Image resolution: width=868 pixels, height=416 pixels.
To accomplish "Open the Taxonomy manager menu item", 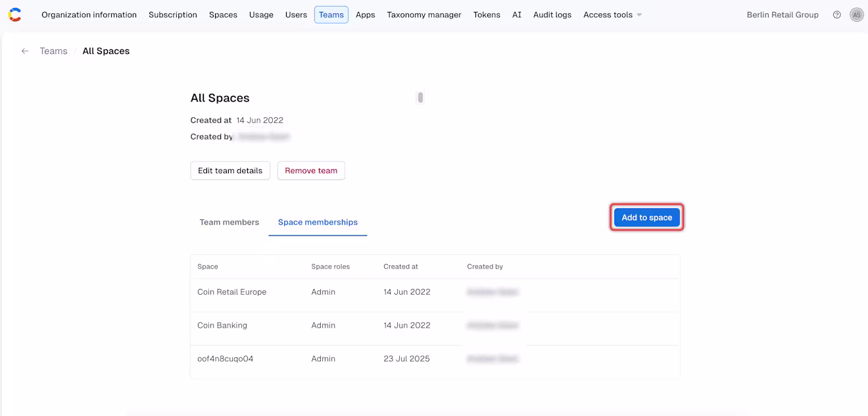I will [x=424, y=14].
